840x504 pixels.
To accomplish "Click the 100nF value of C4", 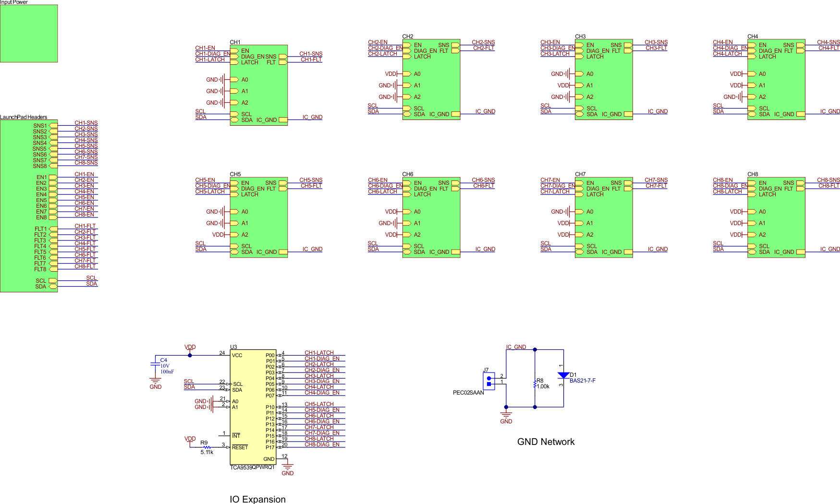I will (167, 372).
